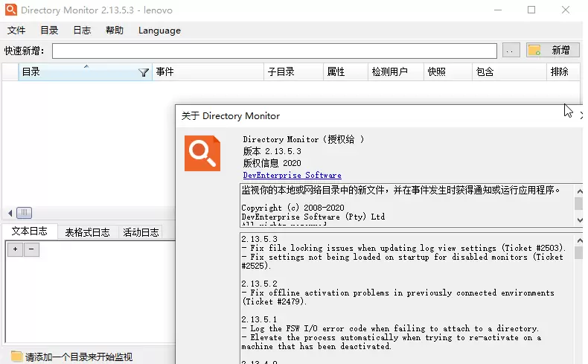Click the DevEnterprise Software link
Image resolution: width=588 pixels, height=364 pixels.
[292, 175]
